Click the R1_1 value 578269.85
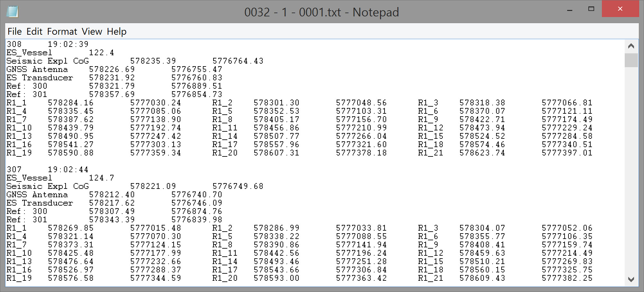This screenshot has height=292, width=644. click(x=71, y=228)
